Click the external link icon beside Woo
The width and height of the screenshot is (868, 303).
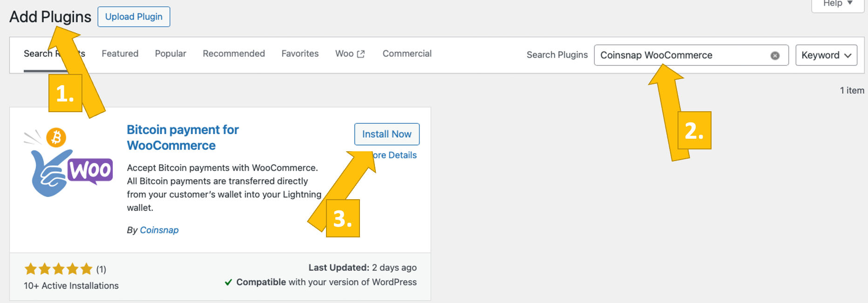pos(361,54)
